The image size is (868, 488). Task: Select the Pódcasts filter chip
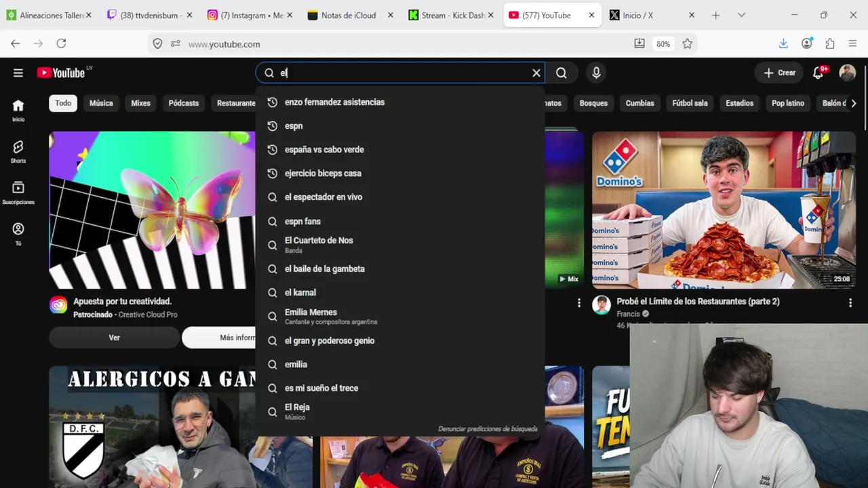click(184, 103)
